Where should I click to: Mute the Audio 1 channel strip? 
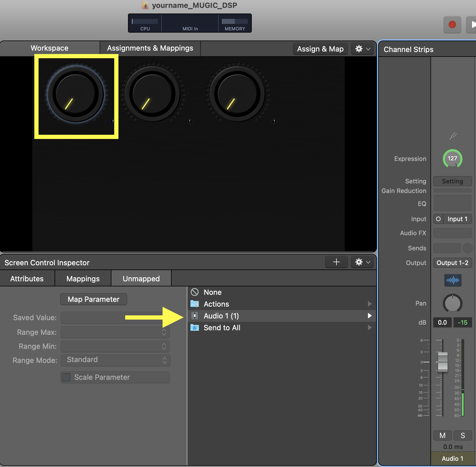click(442, 435)
